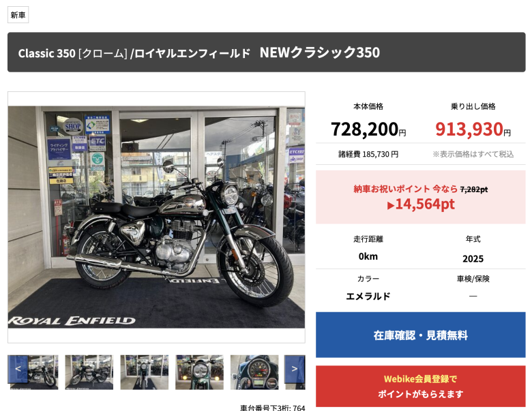Click the 在庫確認・見積無料 button
Screen dimensions: 532x411
(x=421, y=335)
